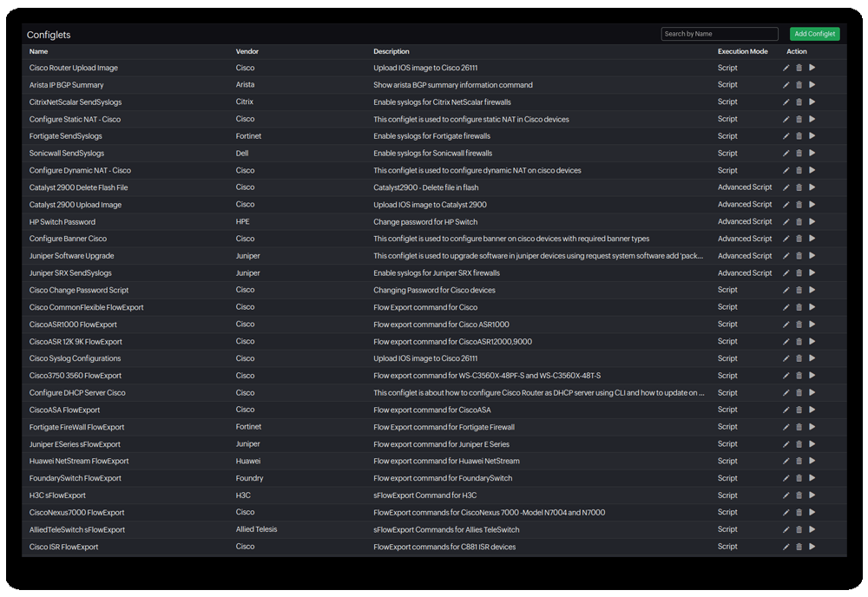
Task: Edit the Fortigate SendSyslogs configlet
Action: pos(786,136)
